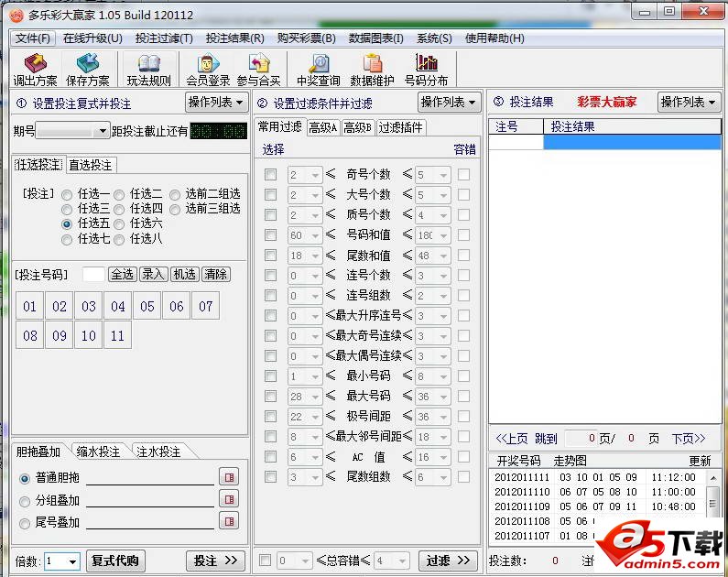Viewport: 728px width, 577px height.
Task: Click the icon button beside 分组叠加
Action: click(x=229, y=499)
